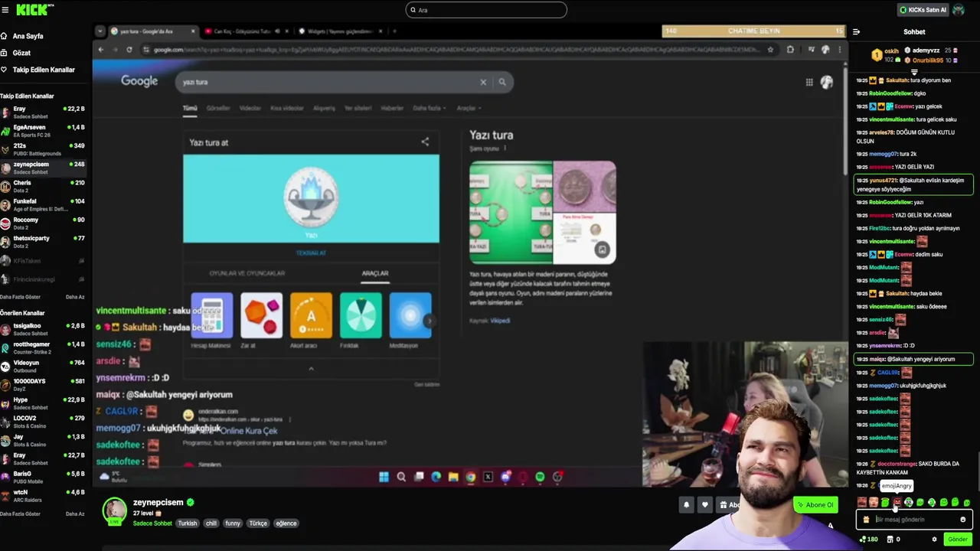Select the OYUNLAR VE OYUNCAKLAR tab
This screenshot has width=980, height=551.
[x=247, y=273]
